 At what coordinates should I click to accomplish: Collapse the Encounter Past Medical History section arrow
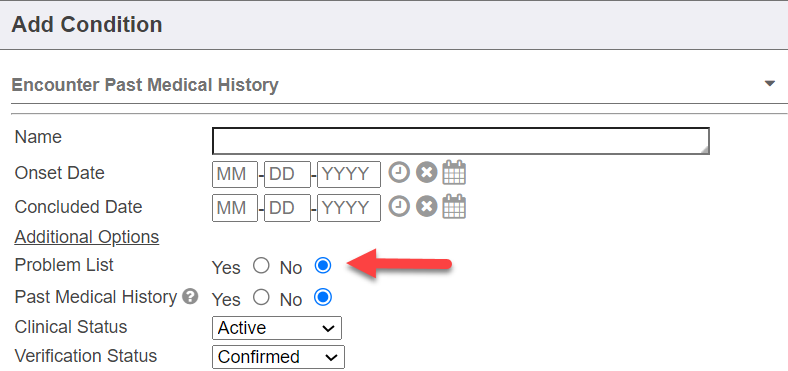(x=769, y=83)
